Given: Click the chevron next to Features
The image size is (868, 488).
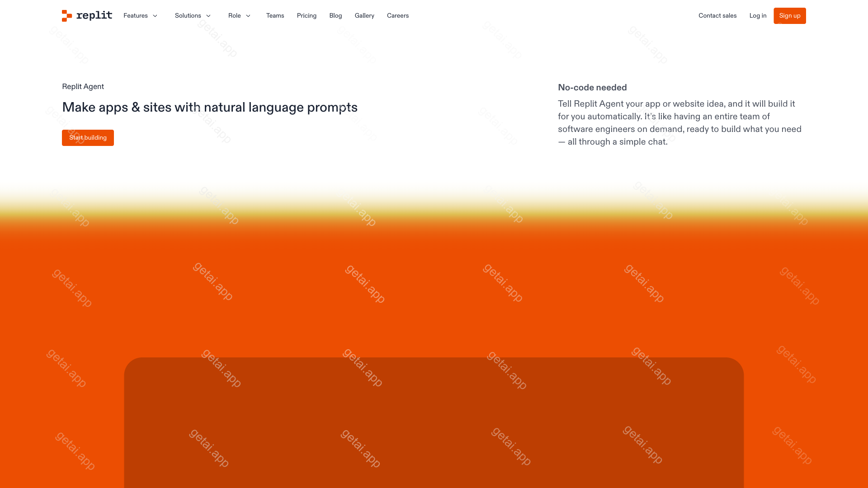Looking at the screenshot, I should pos(155,16).
